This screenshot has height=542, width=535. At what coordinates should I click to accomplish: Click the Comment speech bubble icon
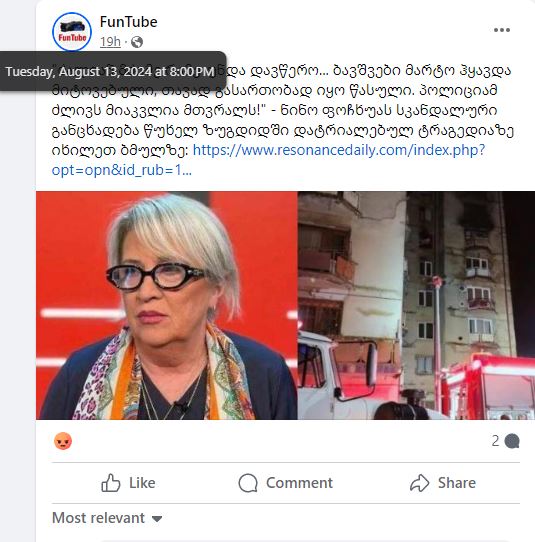click(x=248, y=483)
